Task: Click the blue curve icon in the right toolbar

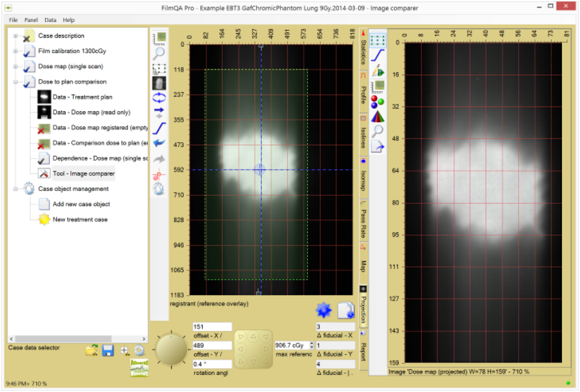Action: pos(377,56)
